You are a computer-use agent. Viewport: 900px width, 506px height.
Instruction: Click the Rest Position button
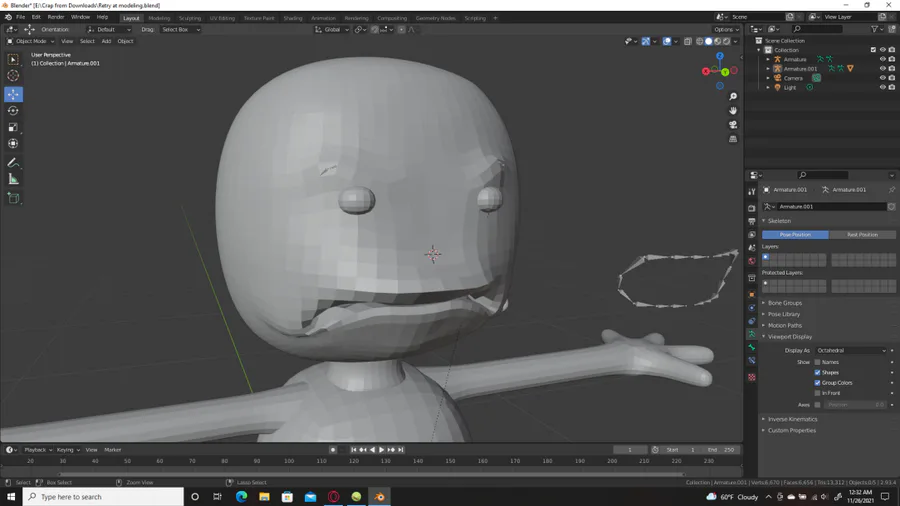click(x=862, y=235)
